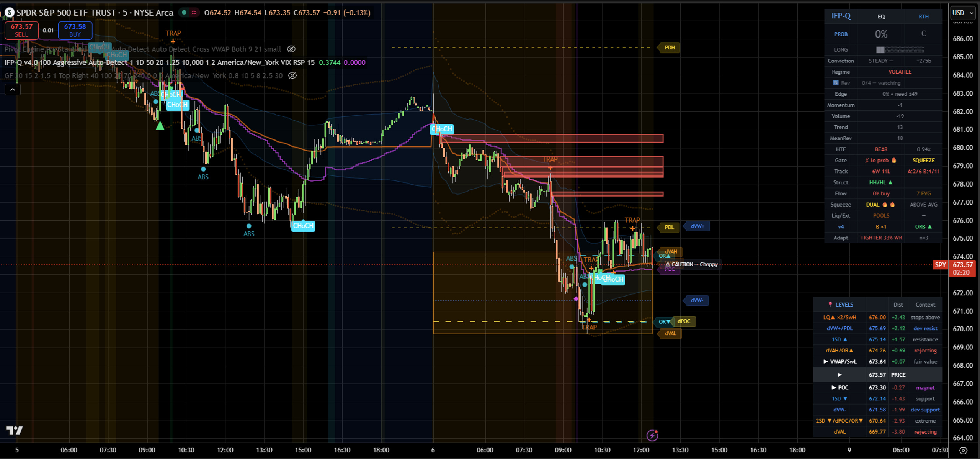980x459 pixels.
Task: Open the purple lightning bolt events icon
Action: (x=652, y=435)
